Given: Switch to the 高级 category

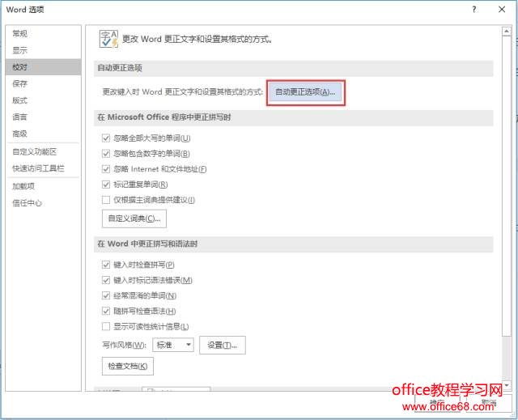Looking at the screenshot, I should 43,134.
